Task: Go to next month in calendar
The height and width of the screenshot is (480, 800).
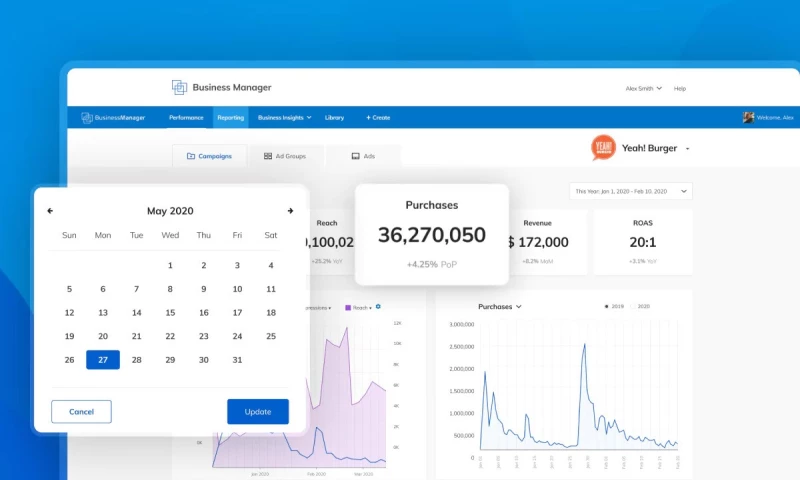Action: (x=290, y=211)
